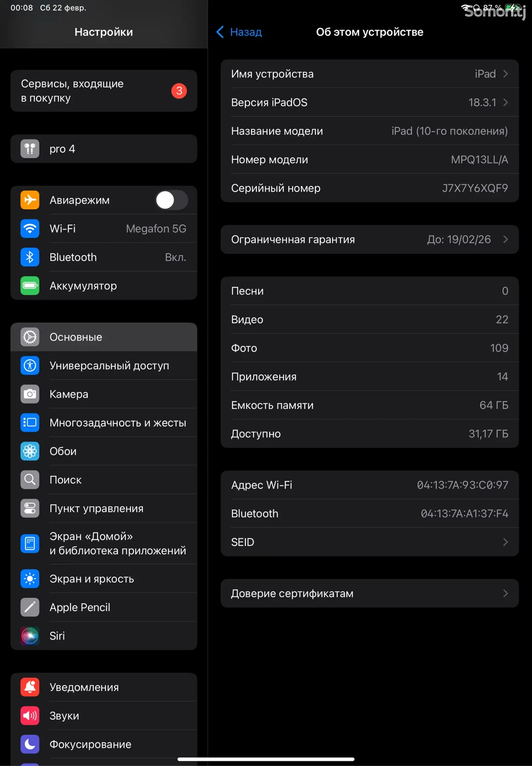Viewport: 532px width, 766px height.
Task: Tap the Siri orb icon
Action: 30,636
